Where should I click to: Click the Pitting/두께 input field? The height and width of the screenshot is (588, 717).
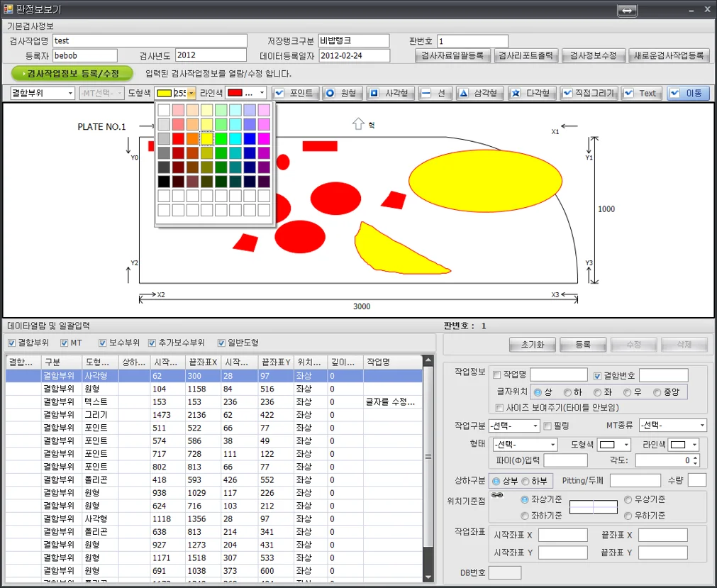[x=635, y=481]
